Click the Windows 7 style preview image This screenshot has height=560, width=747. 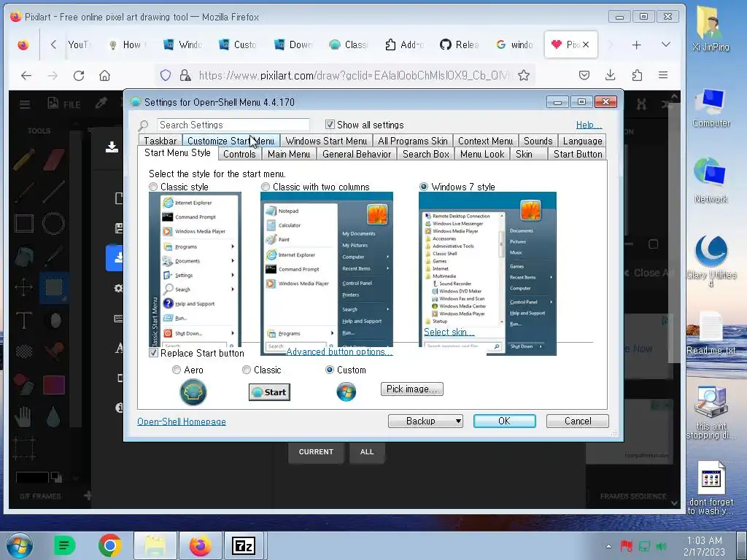[487, 273]
